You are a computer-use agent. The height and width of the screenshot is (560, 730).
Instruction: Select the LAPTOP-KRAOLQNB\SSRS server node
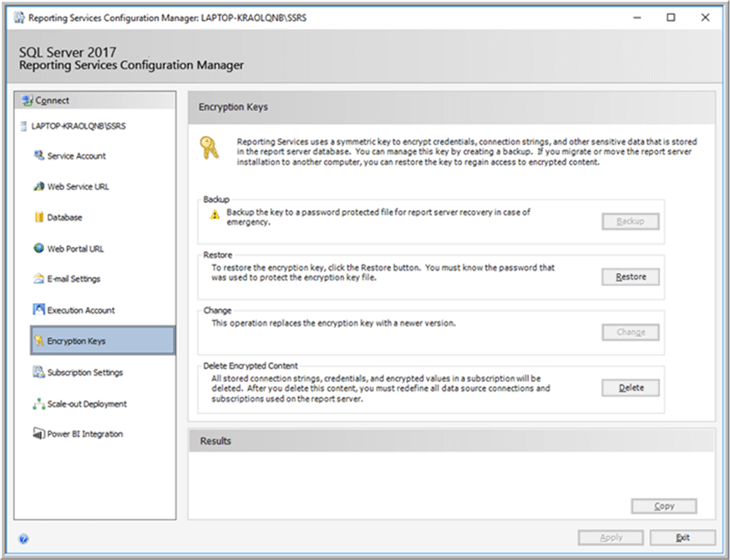click(79, 126)
